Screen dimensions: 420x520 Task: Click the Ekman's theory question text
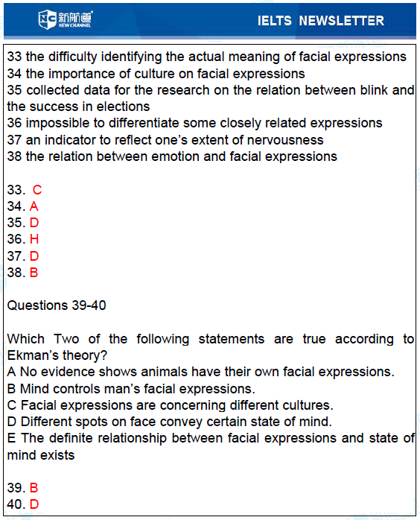coord(211,347)
